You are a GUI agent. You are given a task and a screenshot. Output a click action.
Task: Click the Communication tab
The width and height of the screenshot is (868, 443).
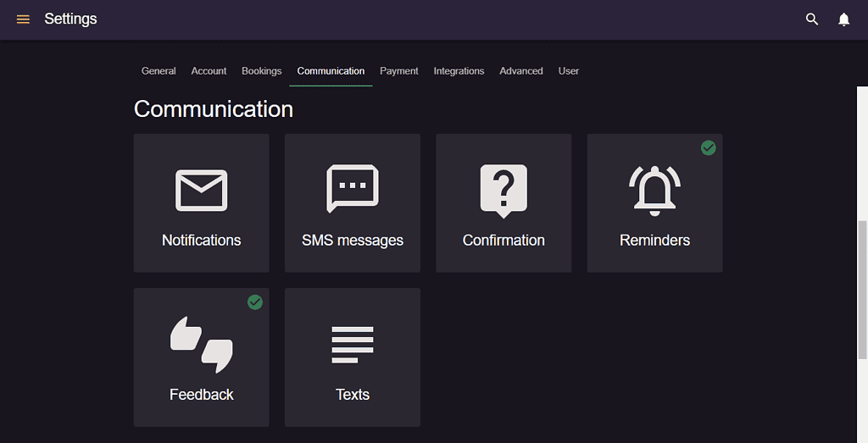click(x=331, y=71)
